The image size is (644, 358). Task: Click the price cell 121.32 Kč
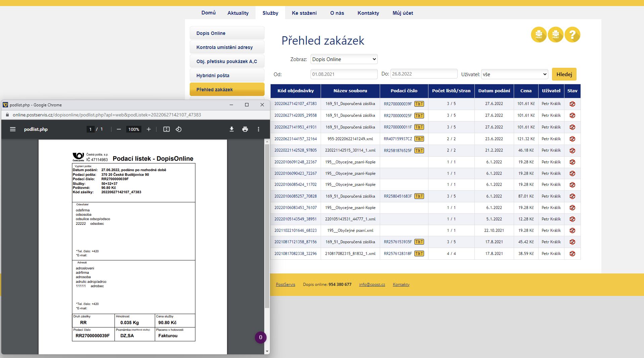[526, 139]
